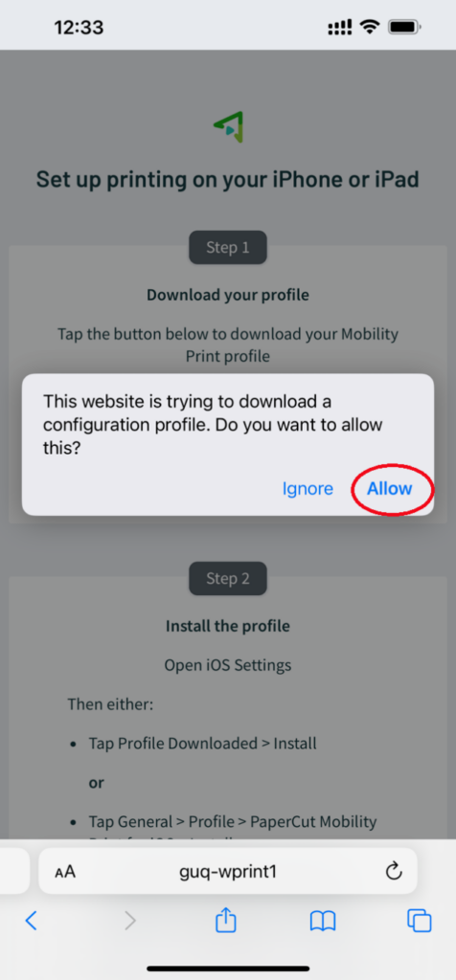Tap the guq-wprint1 address field

click(228, 871)
